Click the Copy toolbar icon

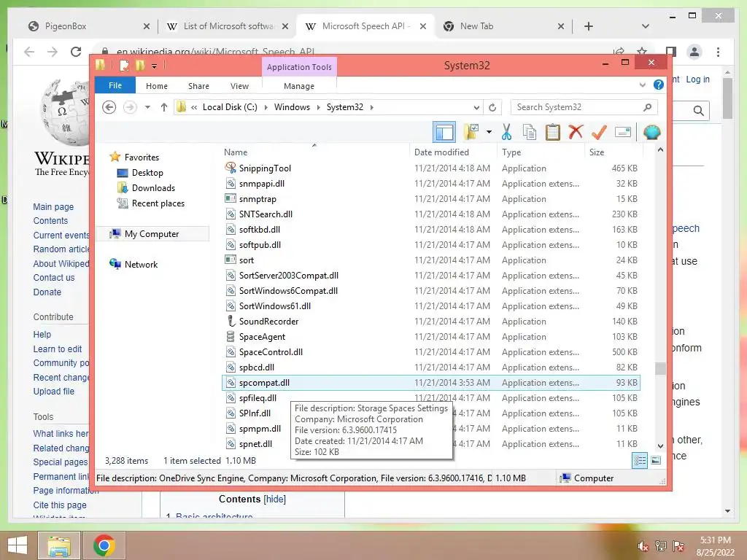530,132
